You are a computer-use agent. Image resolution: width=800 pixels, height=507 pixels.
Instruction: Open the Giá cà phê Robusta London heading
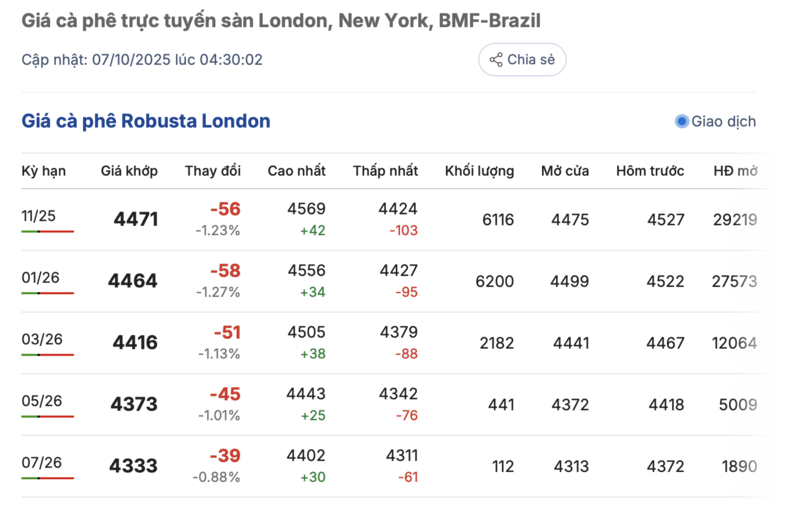point(146,122)
